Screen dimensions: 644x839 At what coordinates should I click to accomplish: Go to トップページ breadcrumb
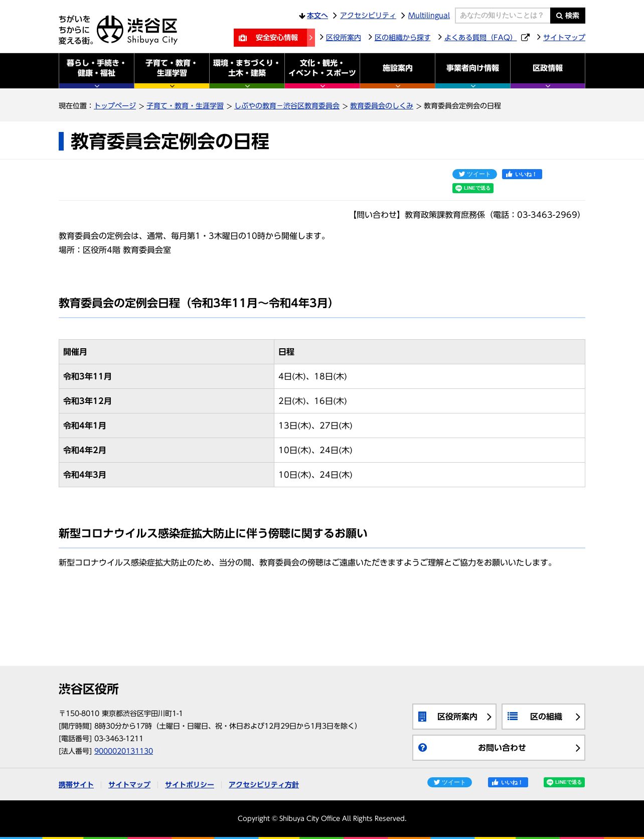[115, 106]
